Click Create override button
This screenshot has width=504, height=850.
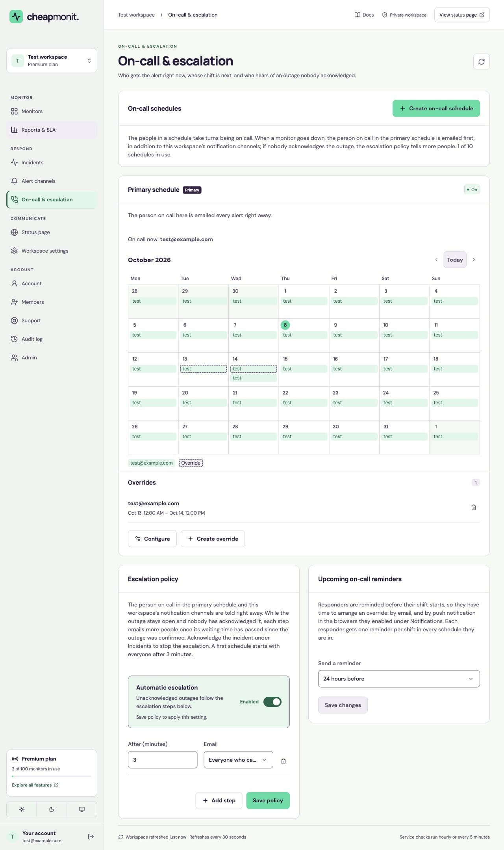213,539
